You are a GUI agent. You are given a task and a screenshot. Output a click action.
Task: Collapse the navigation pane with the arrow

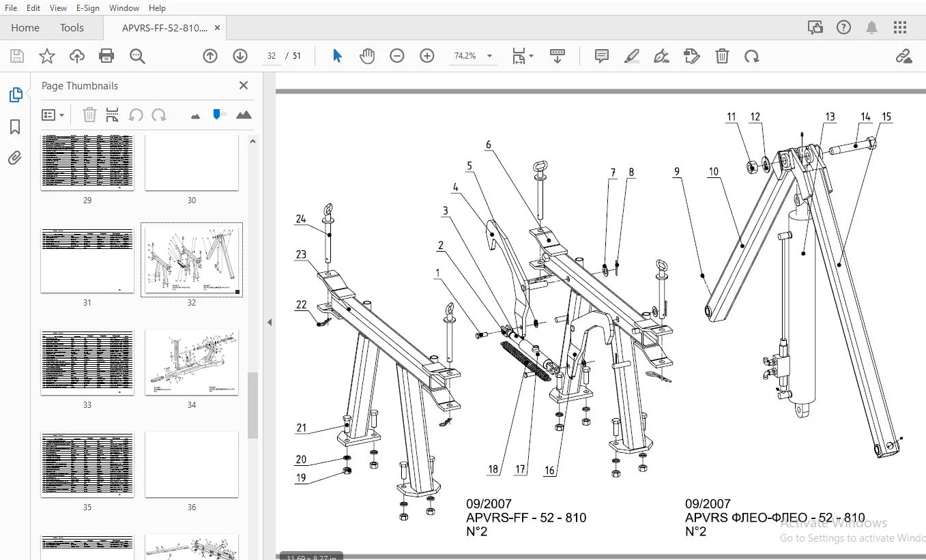pos(270,323)
